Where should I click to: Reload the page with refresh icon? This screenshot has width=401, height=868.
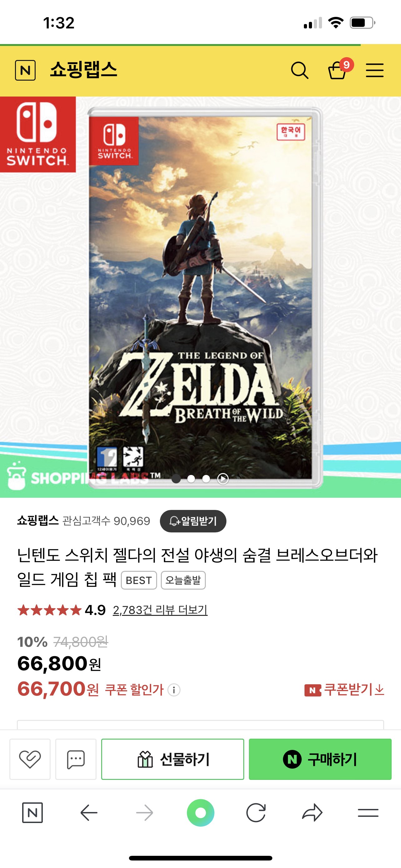tap(256, 813)
